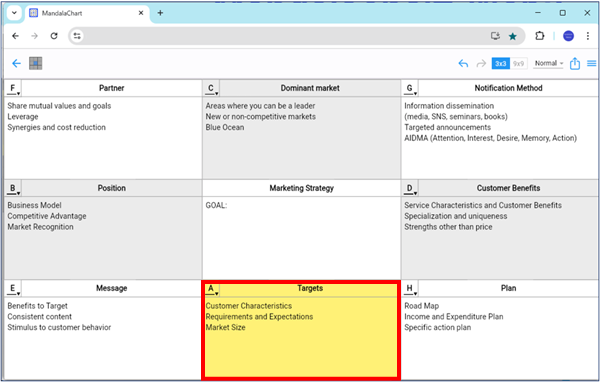Redo the chart edit

(x=481, y=64)
